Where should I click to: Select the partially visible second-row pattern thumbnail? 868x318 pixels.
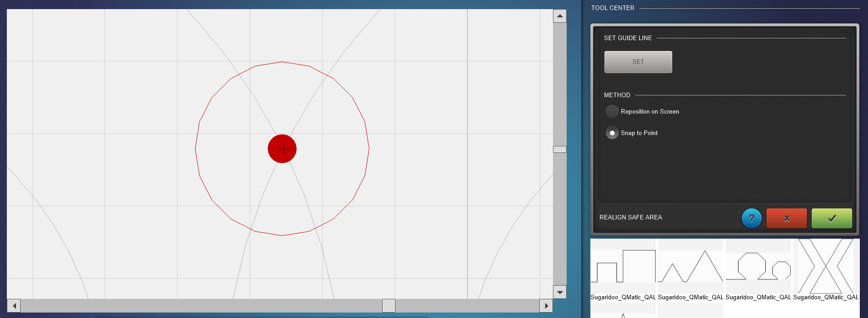pos(623,313)
